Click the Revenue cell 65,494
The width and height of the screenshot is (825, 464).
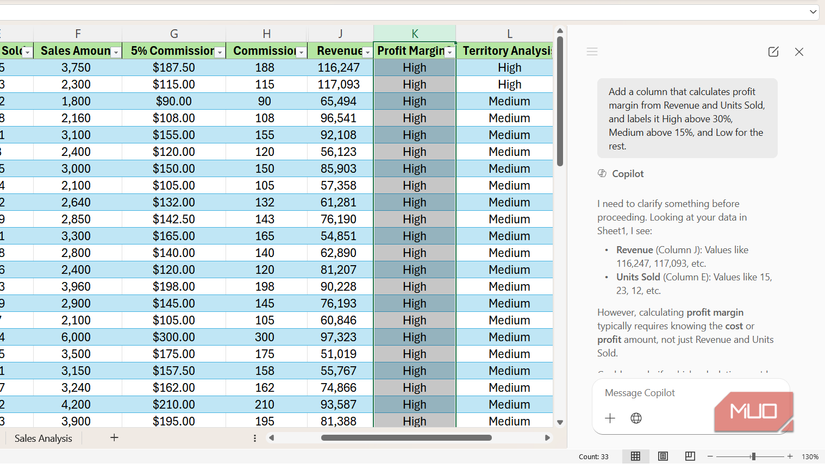340,101
